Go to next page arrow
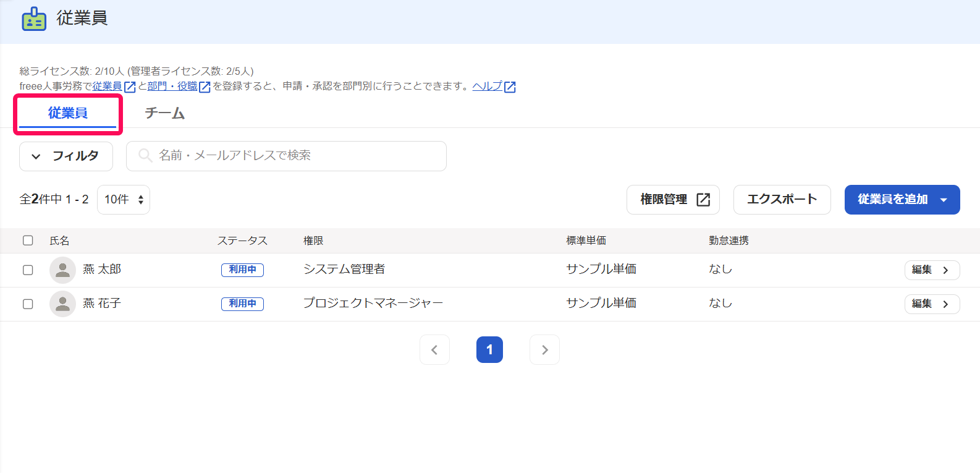The height and width of the screenshot is (473, 980). tap(544, 350)
